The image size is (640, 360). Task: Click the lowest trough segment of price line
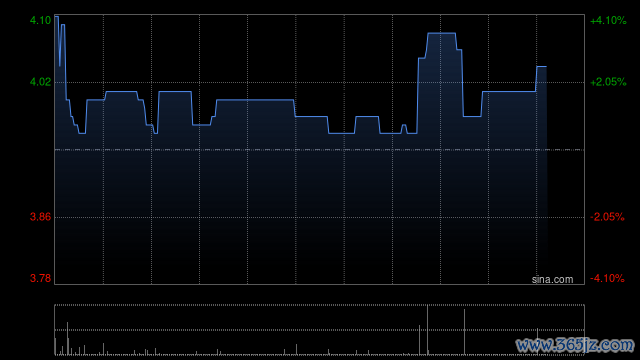342,133
